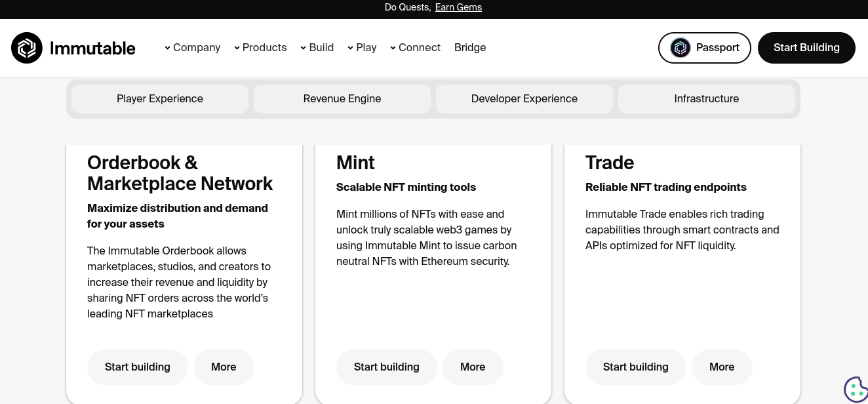Open the cookie settings icon
This screenshot has width=868, height=404.
(x=856, y=390)
